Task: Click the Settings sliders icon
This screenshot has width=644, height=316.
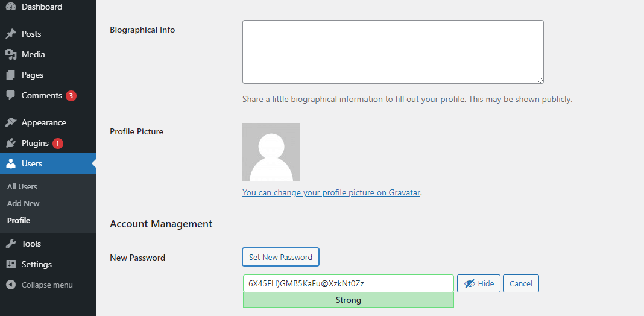Action: 11,264
